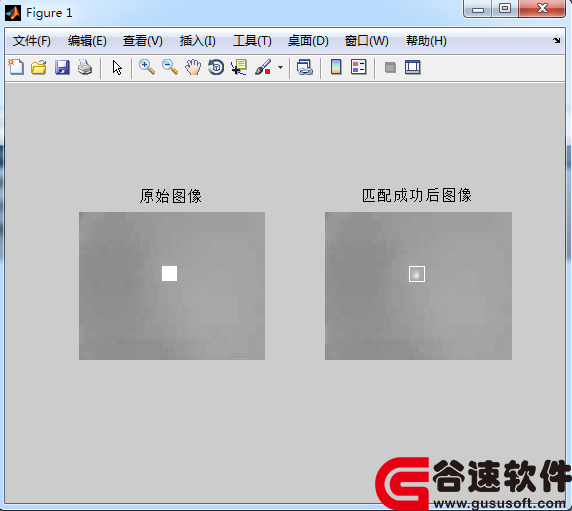This screenshot has width=572, height=511.
Task: Click the Link Plot icon
Action: pos(305,67)
